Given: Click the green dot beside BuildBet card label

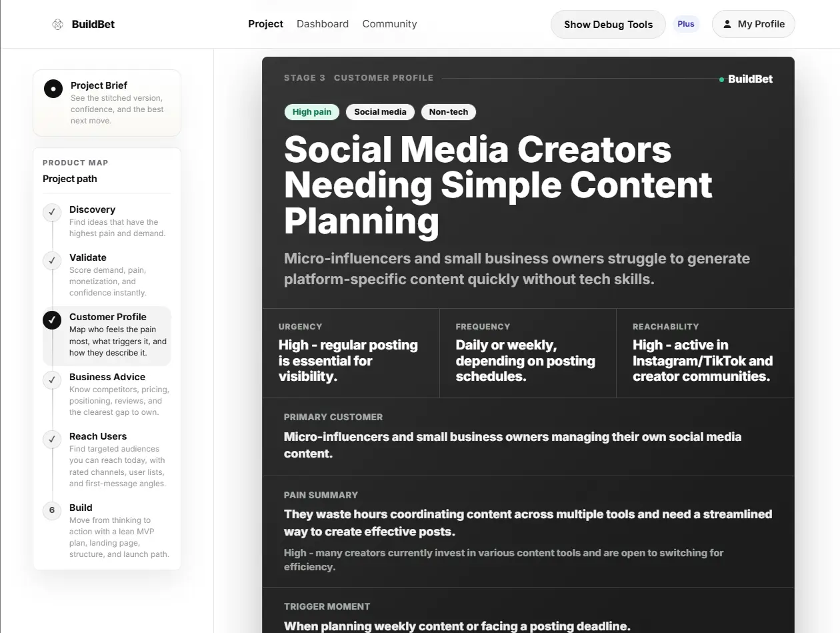Looking at the screenshot, I should (x=721, y=79).
